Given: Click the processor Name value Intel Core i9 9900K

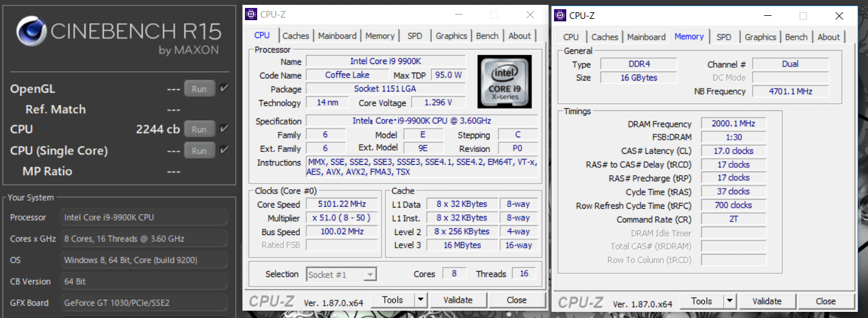Looking at the screenshot, I should tap(385, 61).
